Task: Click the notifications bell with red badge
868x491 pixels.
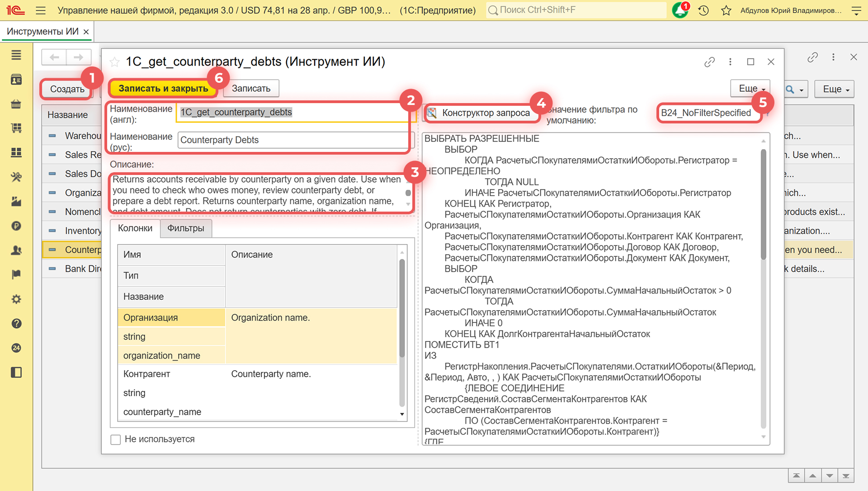Action: 680,10
